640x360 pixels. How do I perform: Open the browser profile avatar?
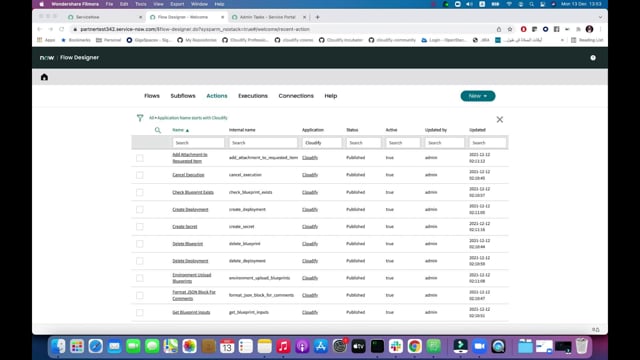(x=589, y=29)
